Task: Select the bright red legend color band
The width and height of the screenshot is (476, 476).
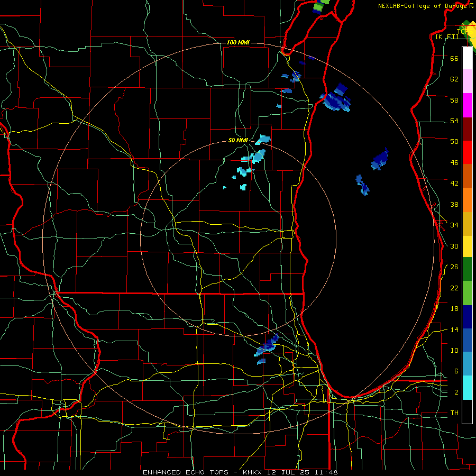Action: (467, 152)
